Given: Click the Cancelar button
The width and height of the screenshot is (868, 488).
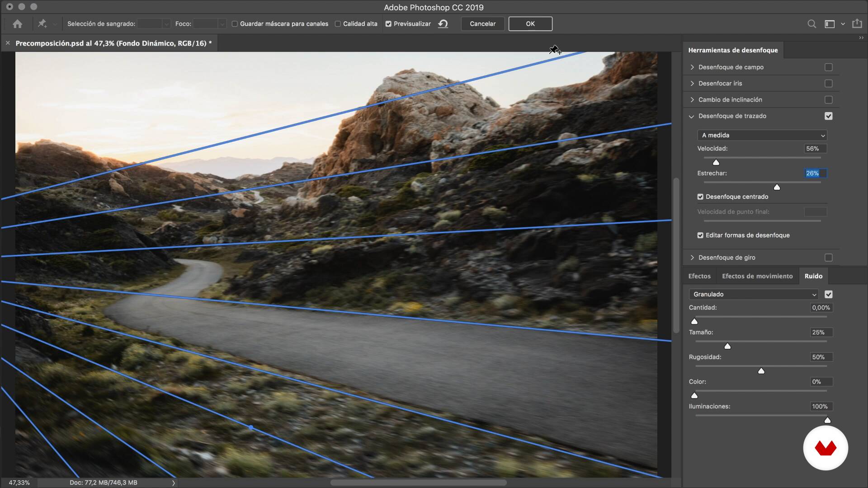Looking at the screenshot, I should 482,23.
